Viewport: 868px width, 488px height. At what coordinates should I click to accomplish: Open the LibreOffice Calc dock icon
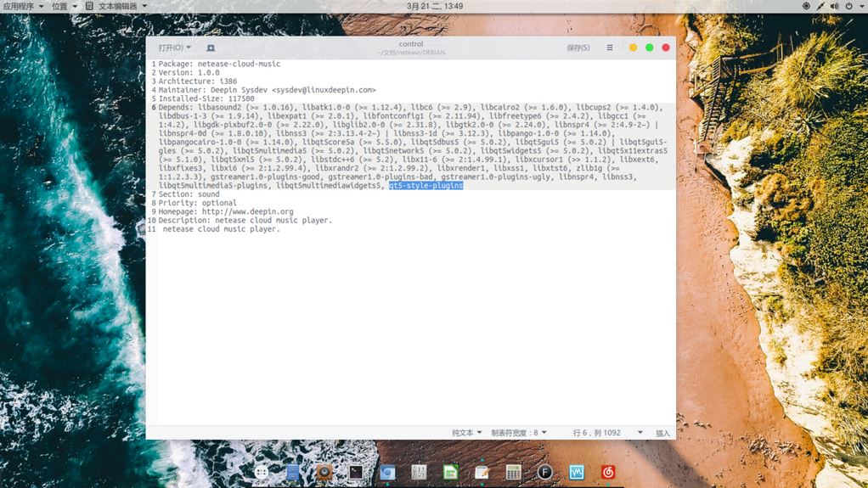(451, 472)
